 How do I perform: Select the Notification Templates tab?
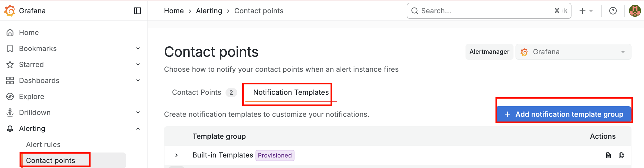click(291, 92)
